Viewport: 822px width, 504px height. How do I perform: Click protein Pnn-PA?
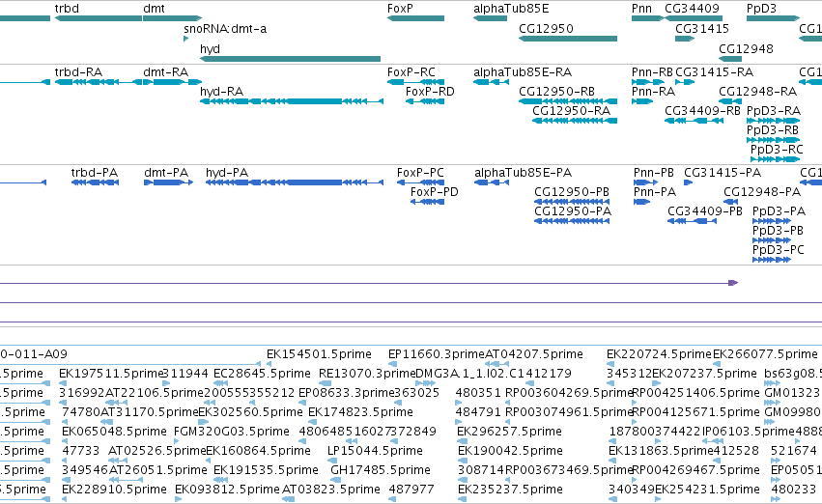tap(641, 202)
